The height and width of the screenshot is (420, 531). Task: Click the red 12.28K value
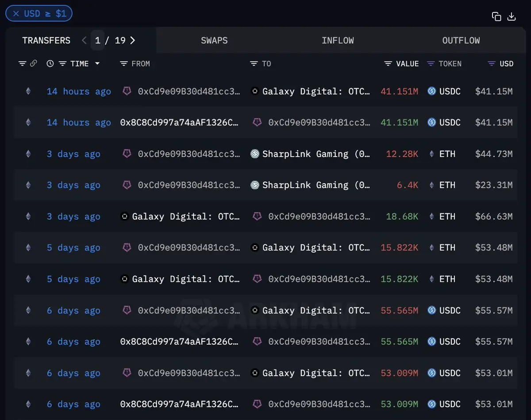(x=402, y=154)
